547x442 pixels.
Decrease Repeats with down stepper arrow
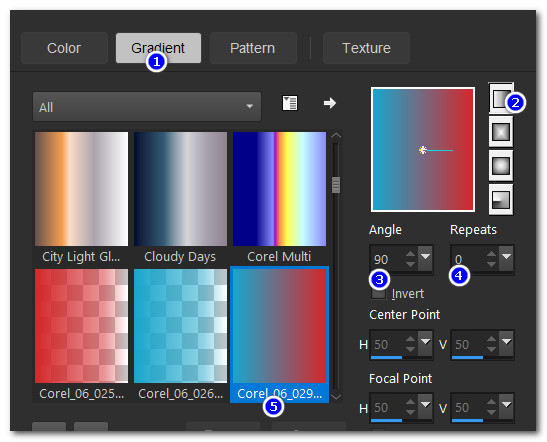point(492,264)
